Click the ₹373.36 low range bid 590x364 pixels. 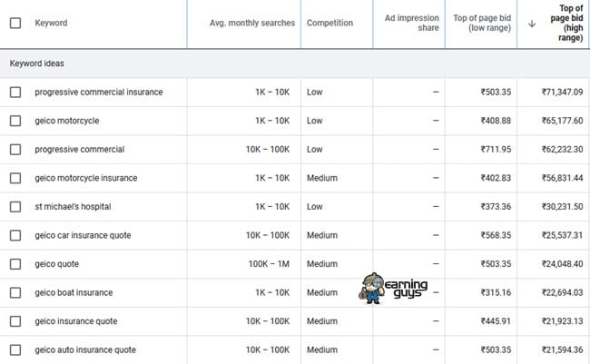point(496,207)
